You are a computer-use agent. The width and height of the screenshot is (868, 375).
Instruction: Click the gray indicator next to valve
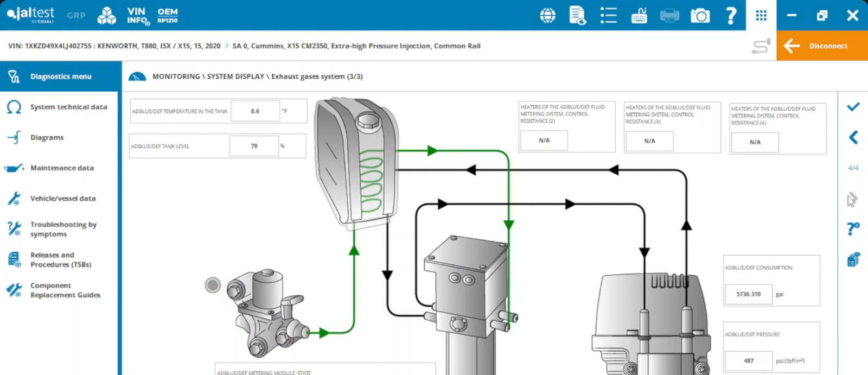pyautogui.click(x=213, y=285)
